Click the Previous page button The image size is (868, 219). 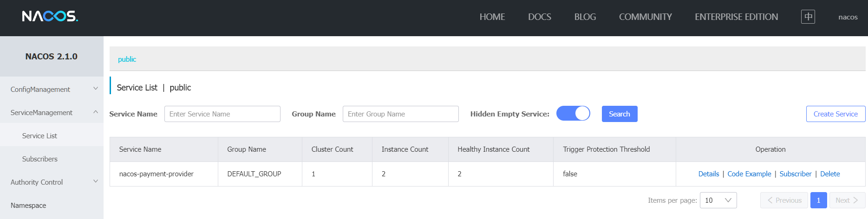click(x=784, y=200)
